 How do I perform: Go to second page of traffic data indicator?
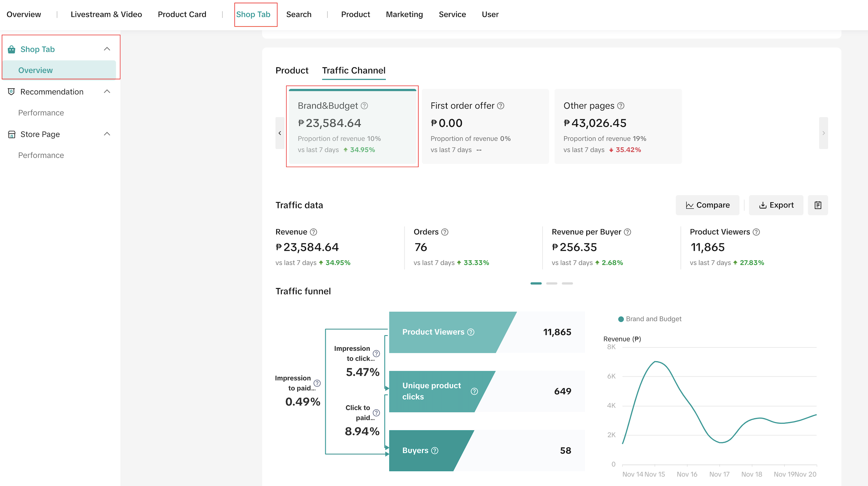tap(552, 283)
